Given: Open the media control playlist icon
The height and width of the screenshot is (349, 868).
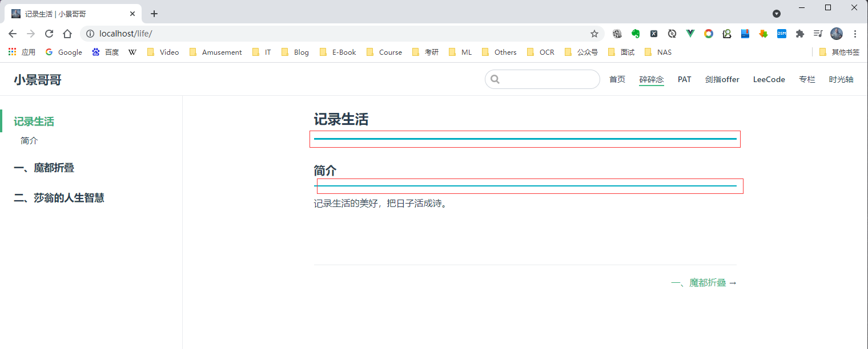Looking at the screenshot, I should pos(818,34).
